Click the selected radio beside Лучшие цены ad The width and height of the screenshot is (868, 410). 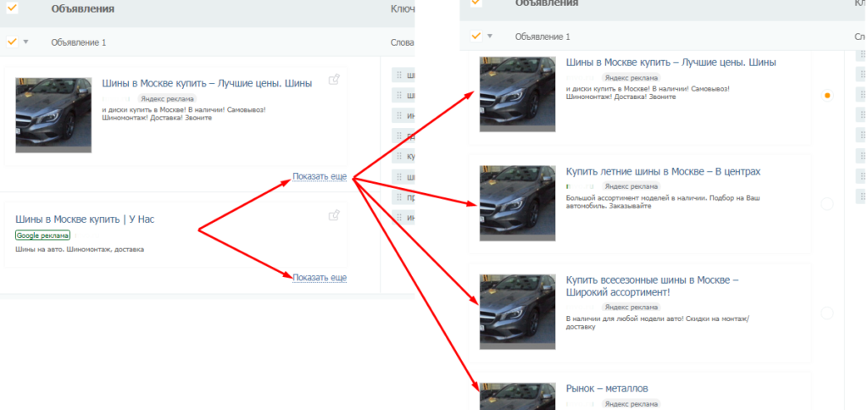[x=827, y=96]
